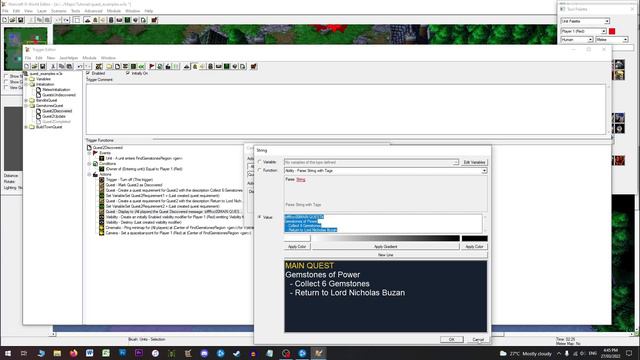Toggle the Initially On checkbox
Viewport: 640px width, 360px height.
128,73
